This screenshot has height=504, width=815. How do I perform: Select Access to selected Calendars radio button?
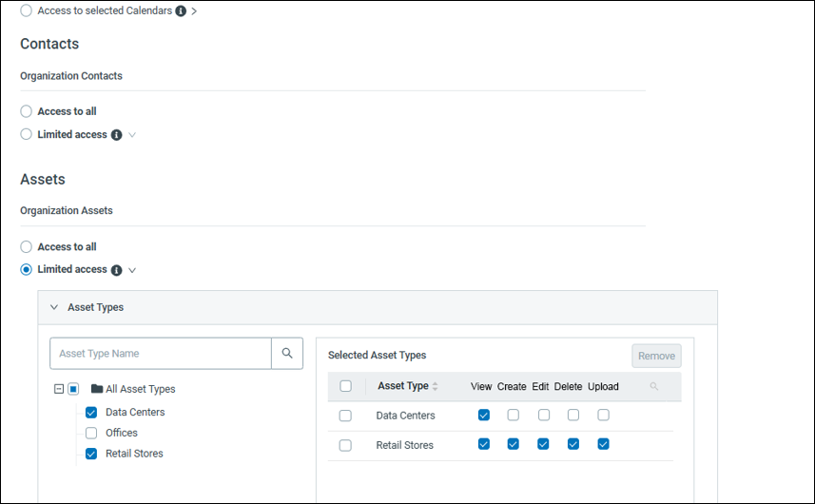26,10
